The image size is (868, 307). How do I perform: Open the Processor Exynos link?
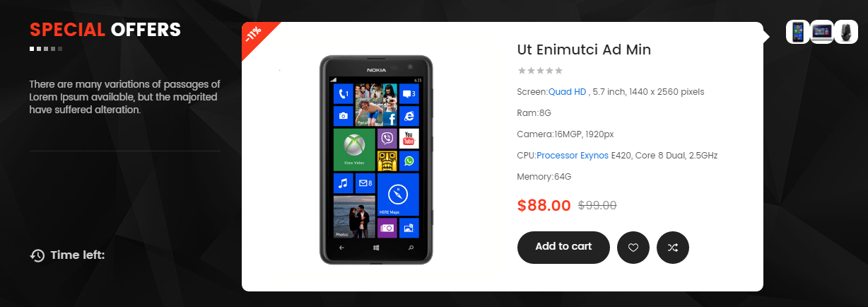pos(573,156)
